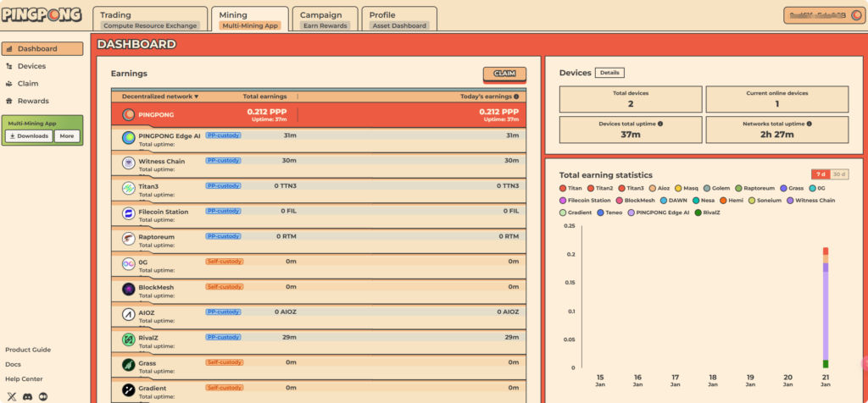Viewport: 868px width, 403px height.
Task: Open the Product Guide link
Action: [28, 350]
